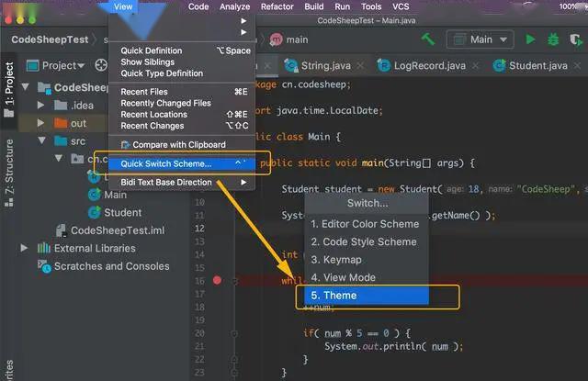
Task: Open the Project view selector dropdown
Action: tap(55, 65)
